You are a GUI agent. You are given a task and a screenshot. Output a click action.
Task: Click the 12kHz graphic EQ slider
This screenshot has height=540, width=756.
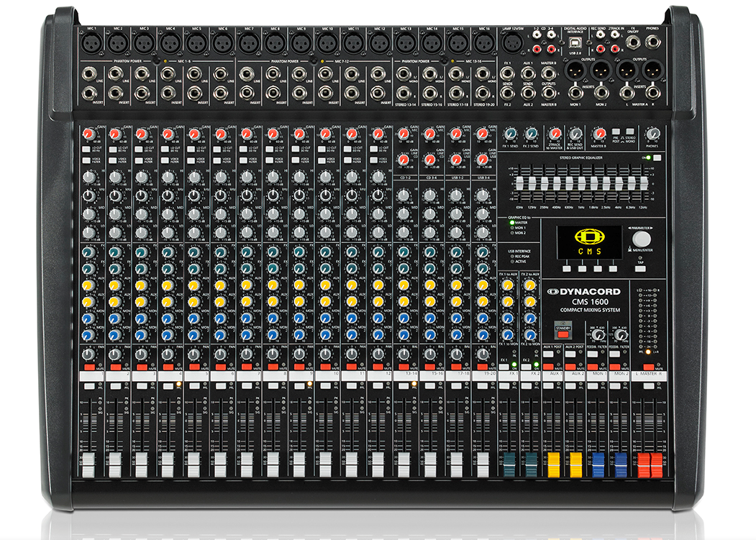tap(644, 183)
